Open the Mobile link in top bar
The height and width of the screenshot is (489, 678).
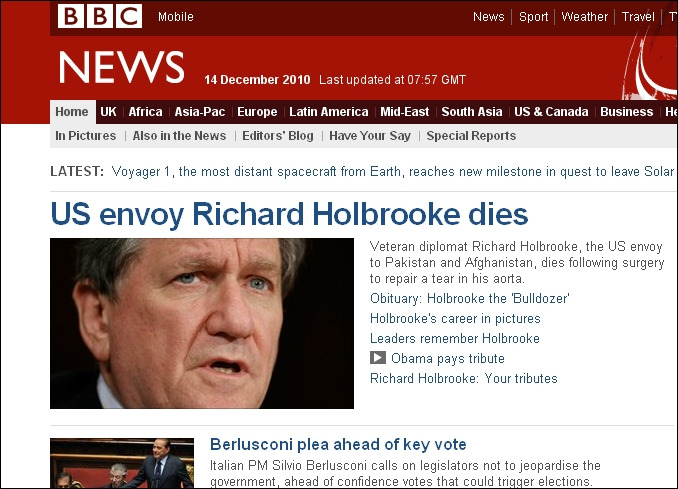pyautogui.click(x=176, y=17)
